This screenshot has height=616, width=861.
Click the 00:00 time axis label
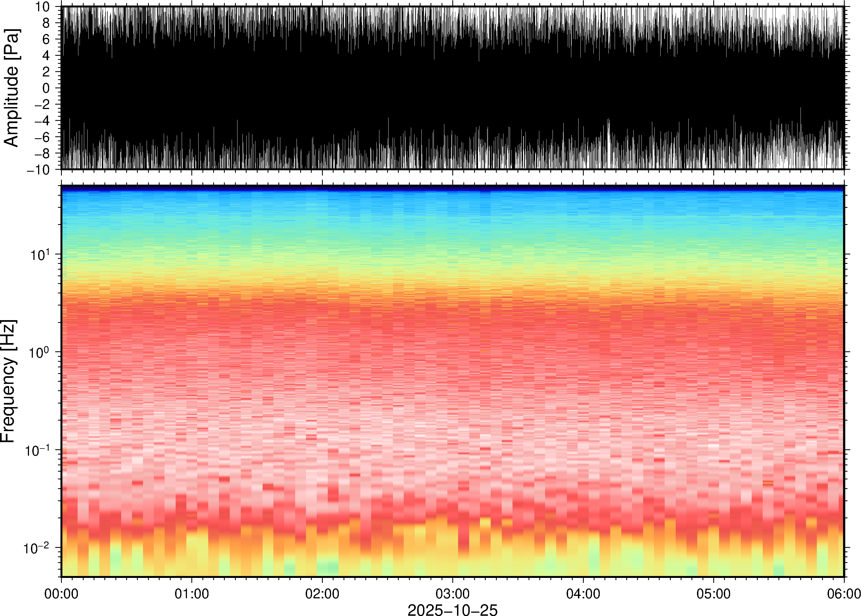tap(61, 594)
